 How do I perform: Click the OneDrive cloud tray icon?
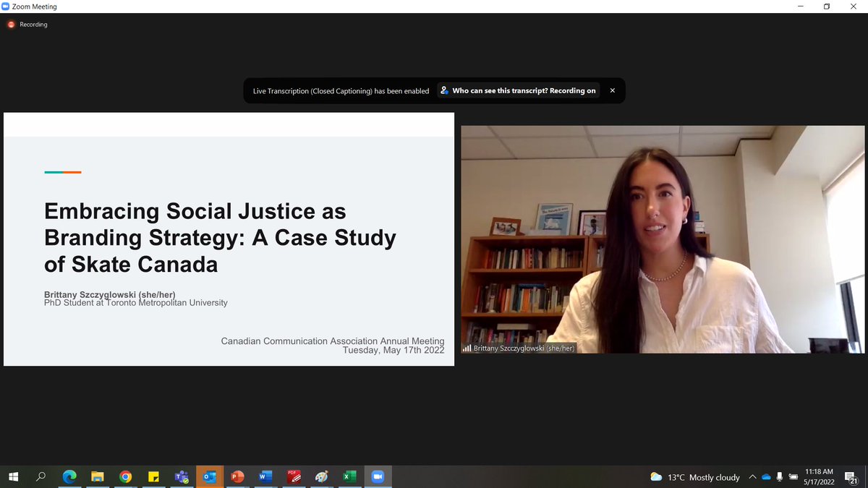click(766, 477)
